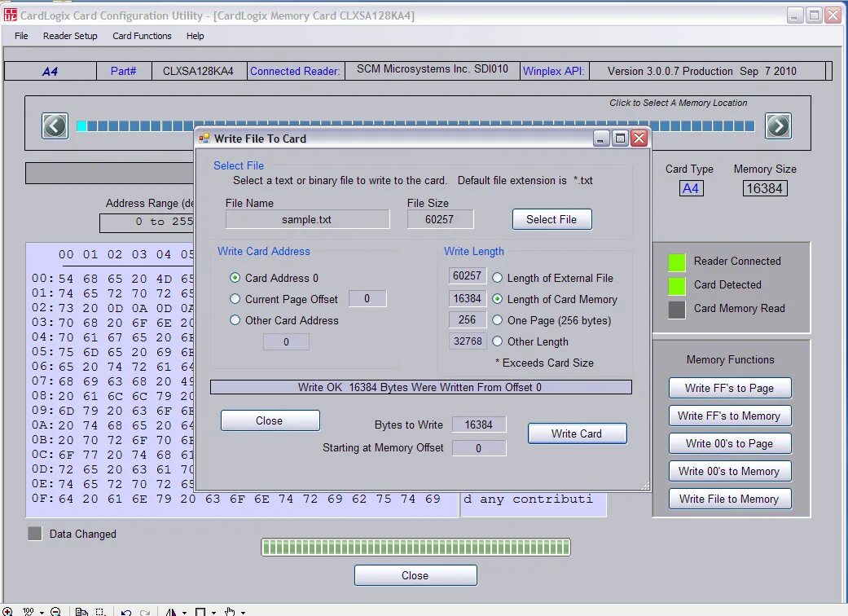Click the Other Card Address value field
The width and height of the screenshot is (848, 616).
[x=286, y=341]
